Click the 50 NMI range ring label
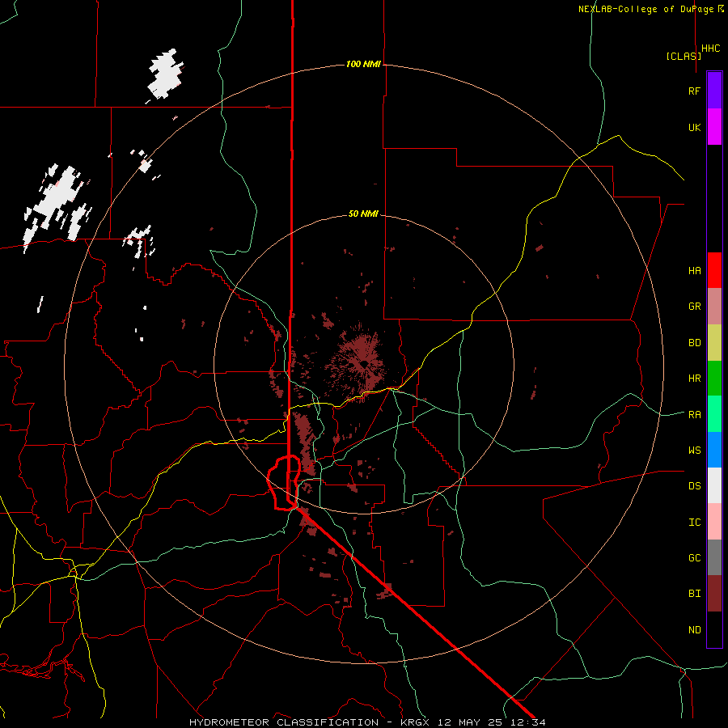Viewport: 728px width, 728px height. click(363, 214)
